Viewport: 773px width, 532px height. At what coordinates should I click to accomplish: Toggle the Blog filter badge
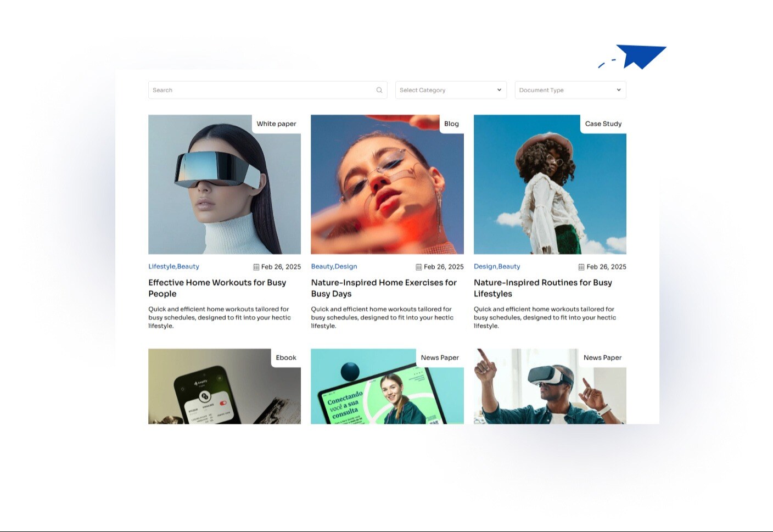pos(451,124)
